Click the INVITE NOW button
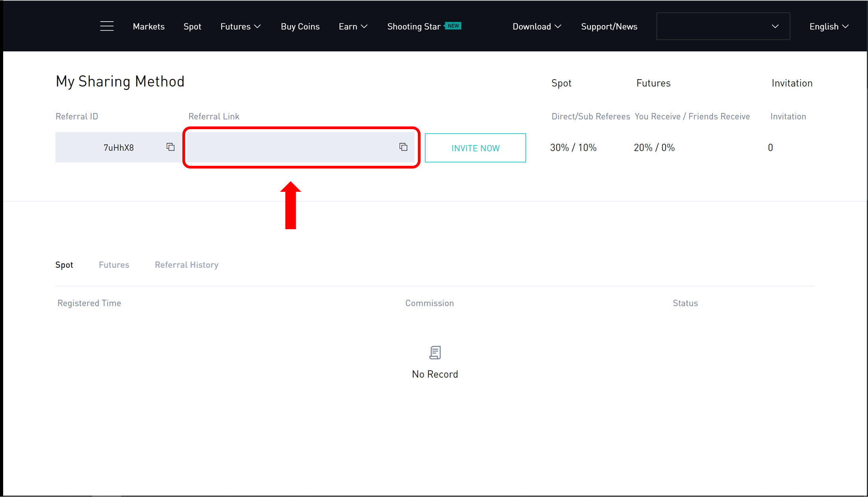 click(475, 148)
